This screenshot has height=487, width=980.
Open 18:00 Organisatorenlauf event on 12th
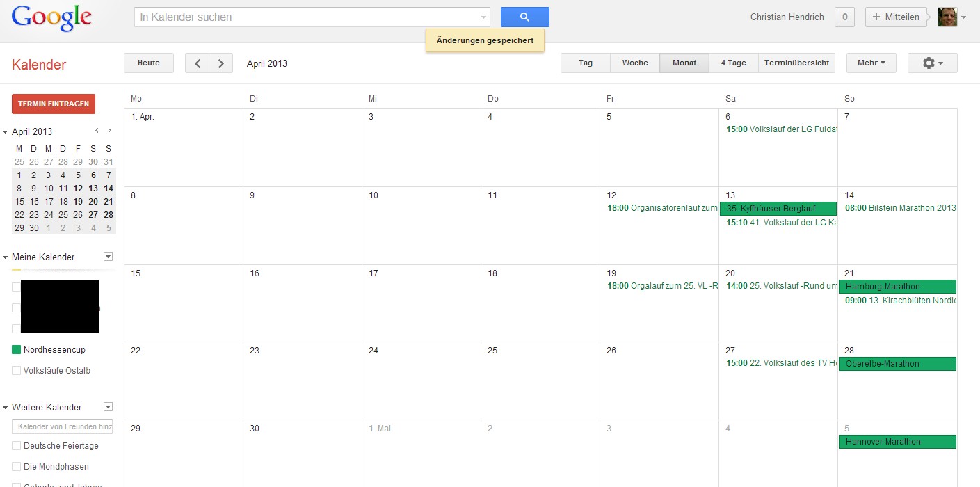click(662, 207)
